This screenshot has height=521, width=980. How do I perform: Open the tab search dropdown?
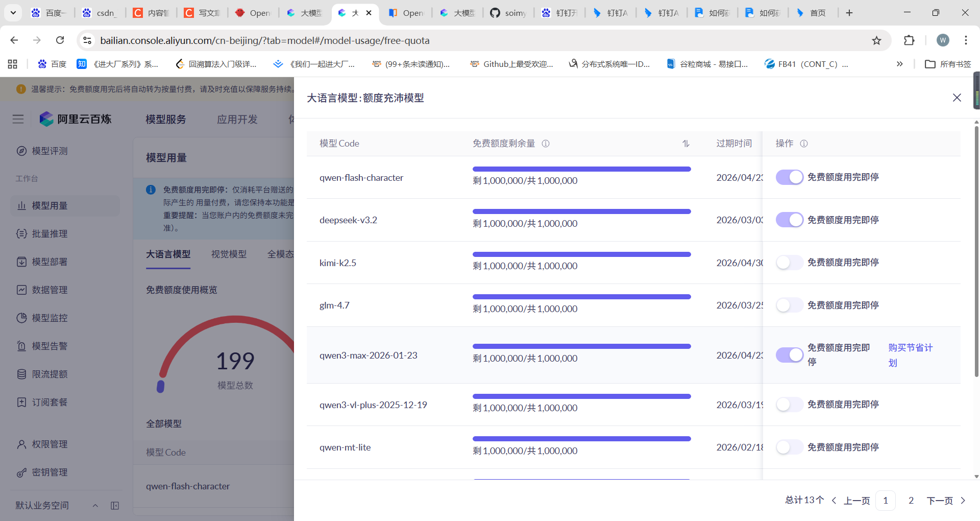tap(13, 13)
